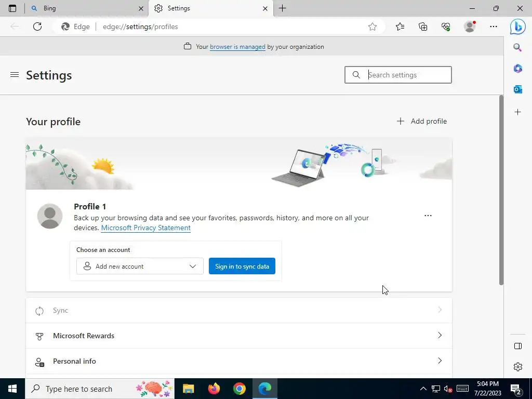The image size is (532, 399).
Task: Open the Microsoft Rewards row
Action: [239, 336]
